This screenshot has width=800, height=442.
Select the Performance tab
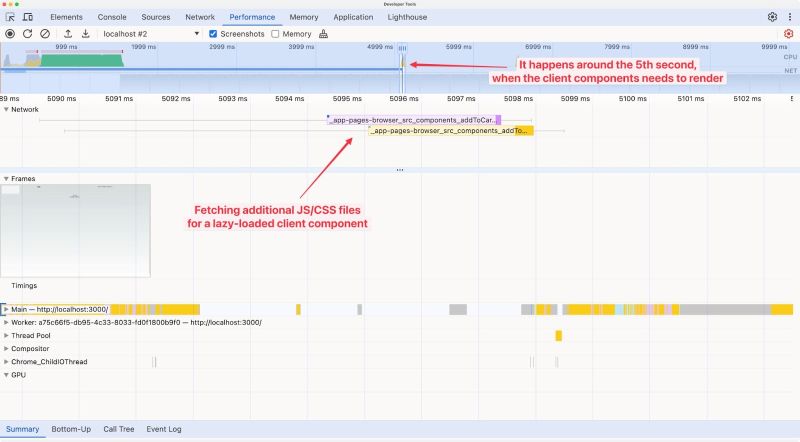252,17
